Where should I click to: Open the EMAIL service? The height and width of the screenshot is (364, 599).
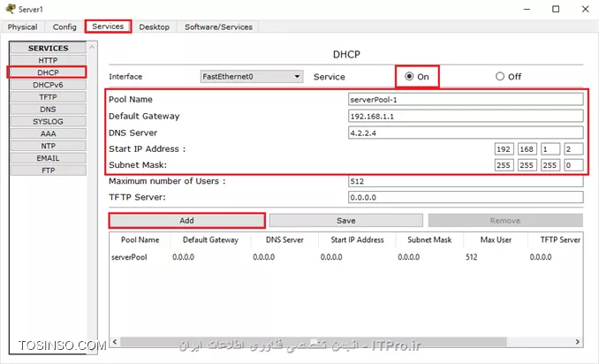click(x=48, y=158)
